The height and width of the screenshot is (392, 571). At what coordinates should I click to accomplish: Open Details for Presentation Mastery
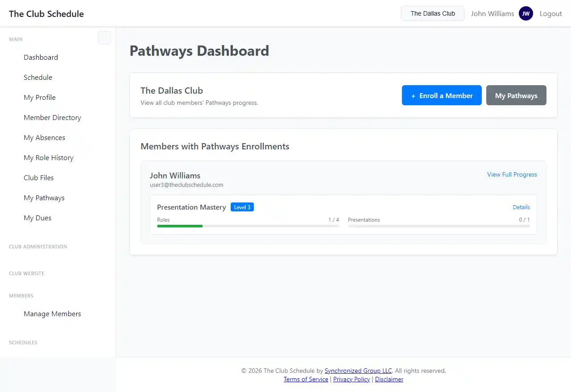point(521,207)
